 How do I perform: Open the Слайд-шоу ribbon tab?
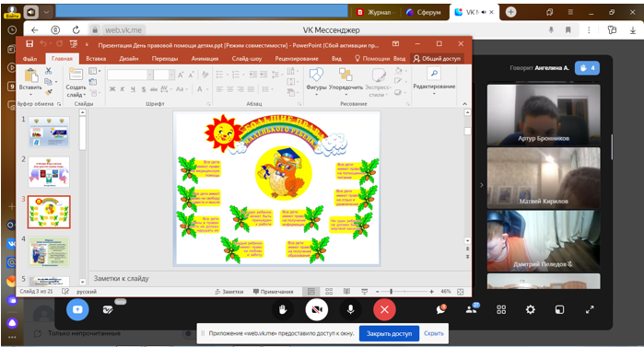tap(246, 59)
